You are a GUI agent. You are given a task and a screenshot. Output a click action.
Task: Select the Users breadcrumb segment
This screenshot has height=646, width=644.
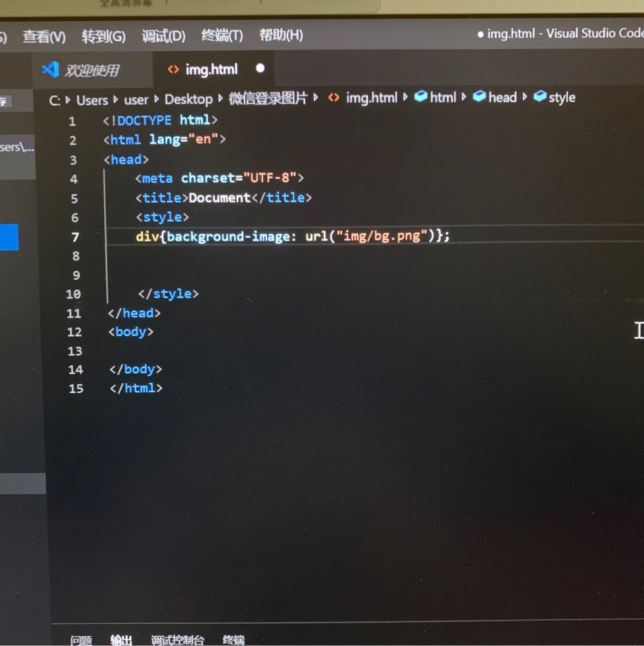coord(92,100)
